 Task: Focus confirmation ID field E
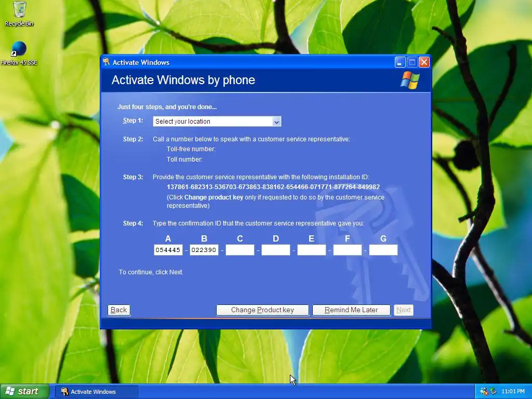(312, 250)
